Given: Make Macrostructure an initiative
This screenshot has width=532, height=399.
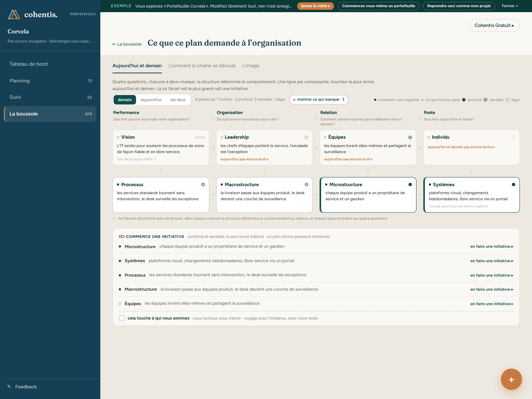Looking at the screenshot, I should coord(492,289).
